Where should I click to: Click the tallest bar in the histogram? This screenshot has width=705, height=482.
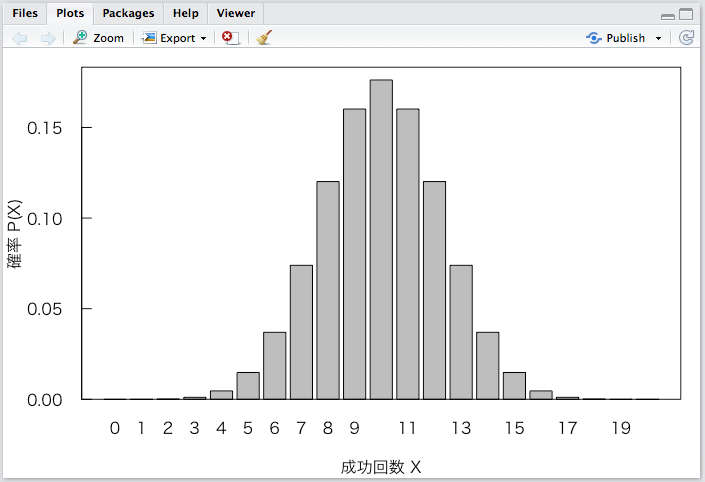coord(381,240)
